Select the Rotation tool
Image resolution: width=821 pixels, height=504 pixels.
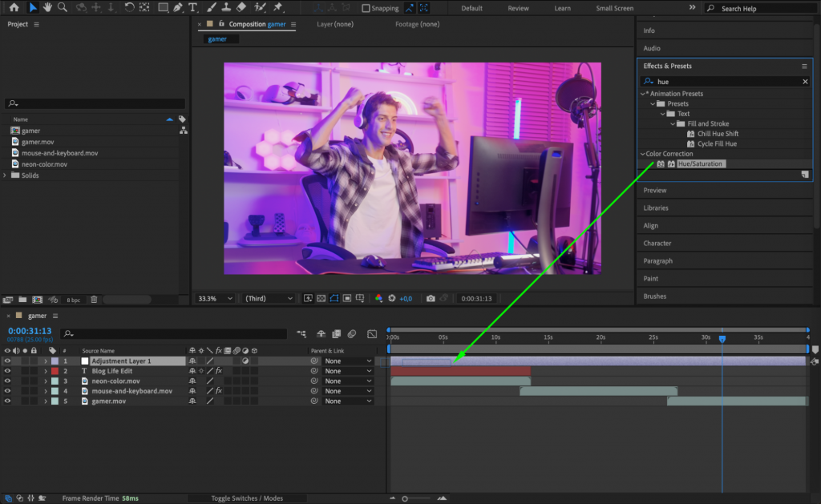pos(129,8)
